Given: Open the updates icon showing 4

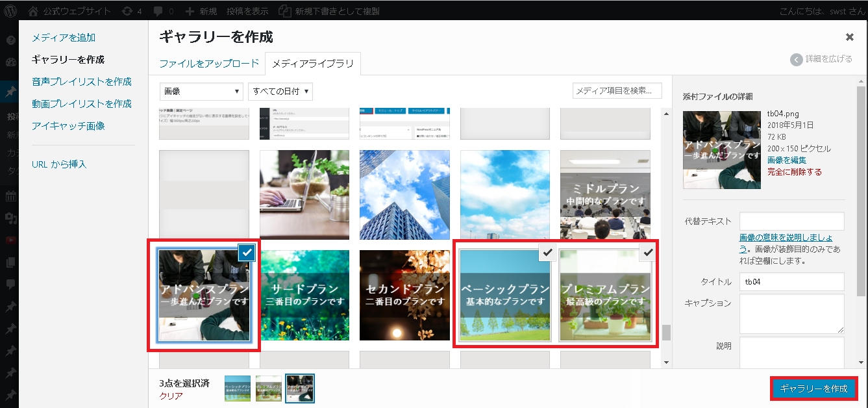Looking at the screenshot, I should click(x=130, y=11).
